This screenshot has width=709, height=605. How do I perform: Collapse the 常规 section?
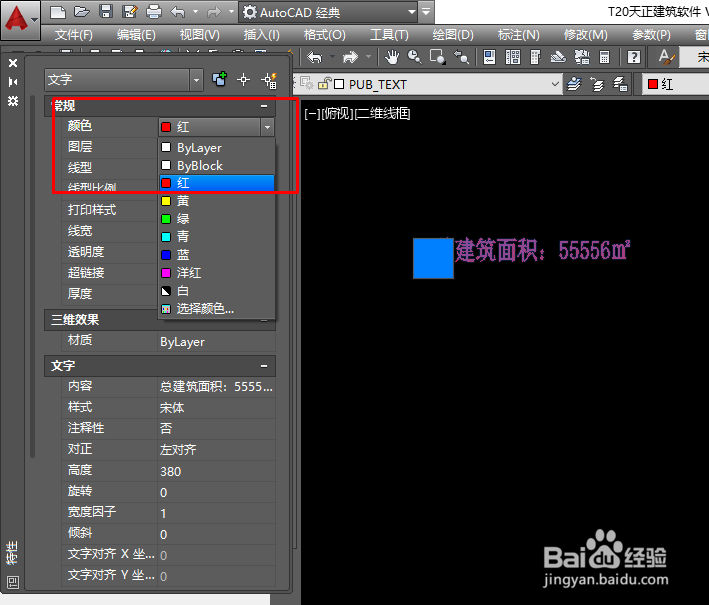(264, 106)
